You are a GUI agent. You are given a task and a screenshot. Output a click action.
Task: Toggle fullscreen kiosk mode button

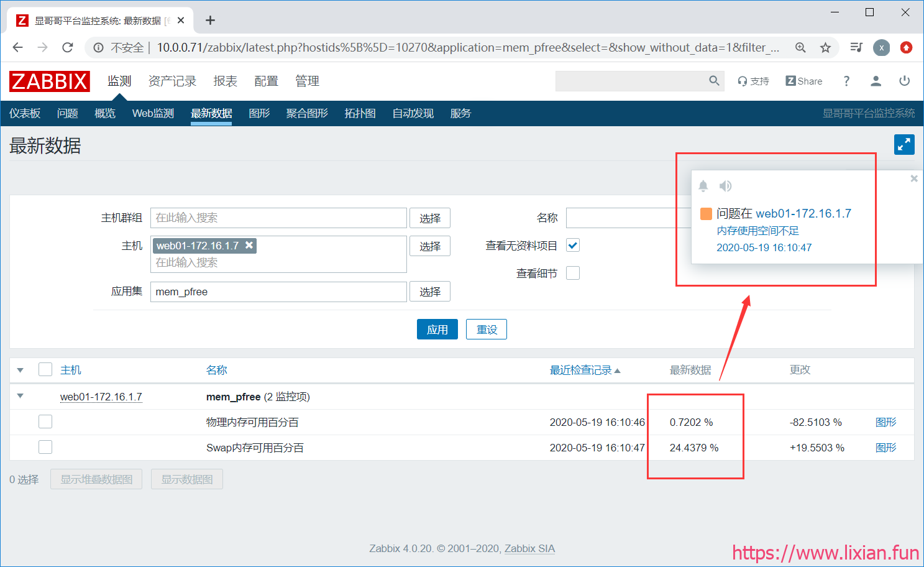[904, 144]
